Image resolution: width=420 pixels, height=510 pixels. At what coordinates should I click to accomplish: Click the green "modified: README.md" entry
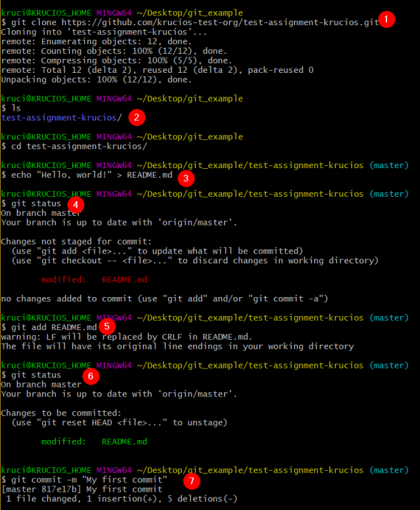(94, 441)
